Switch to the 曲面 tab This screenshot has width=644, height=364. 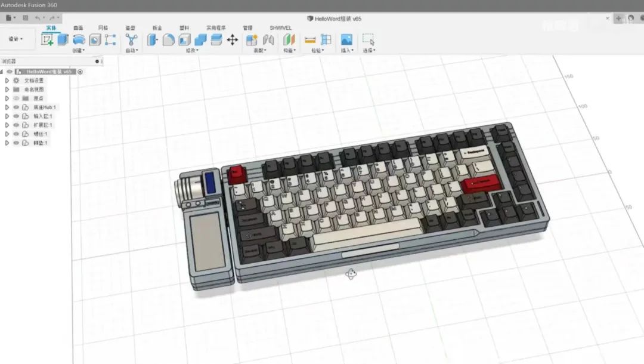[78, 28]
